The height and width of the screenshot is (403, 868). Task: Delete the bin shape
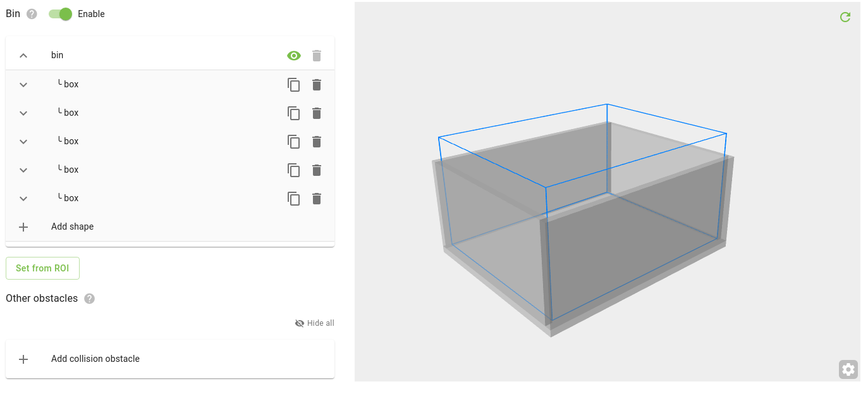[x=316, y=55]
